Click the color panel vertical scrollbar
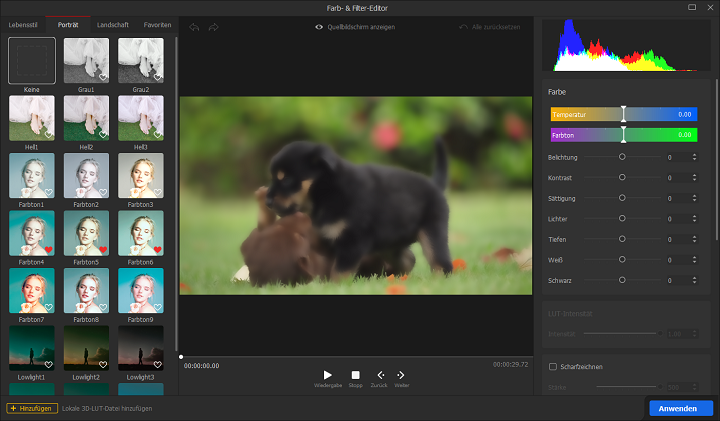 [717, 158]
